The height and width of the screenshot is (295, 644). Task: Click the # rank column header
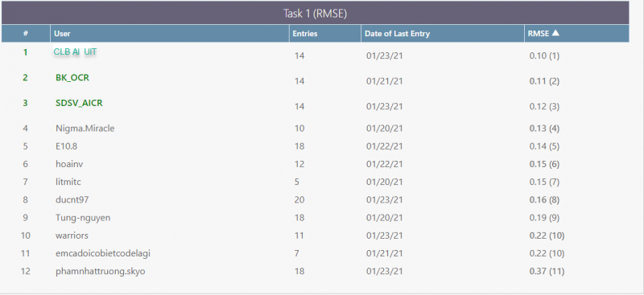(x=26, y=34)
